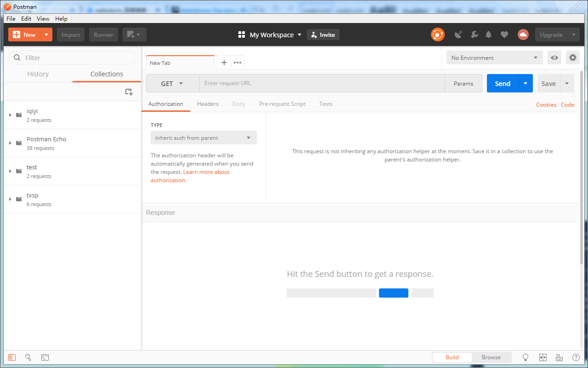Viewport: 588px width, 368px height.
Task: Open the File menu
Action: coord(11,18)
